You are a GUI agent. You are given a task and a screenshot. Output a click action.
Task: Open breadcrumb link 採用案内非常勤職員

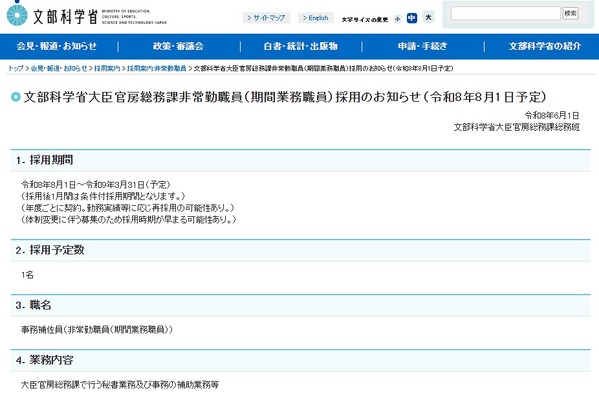point(157,68)
